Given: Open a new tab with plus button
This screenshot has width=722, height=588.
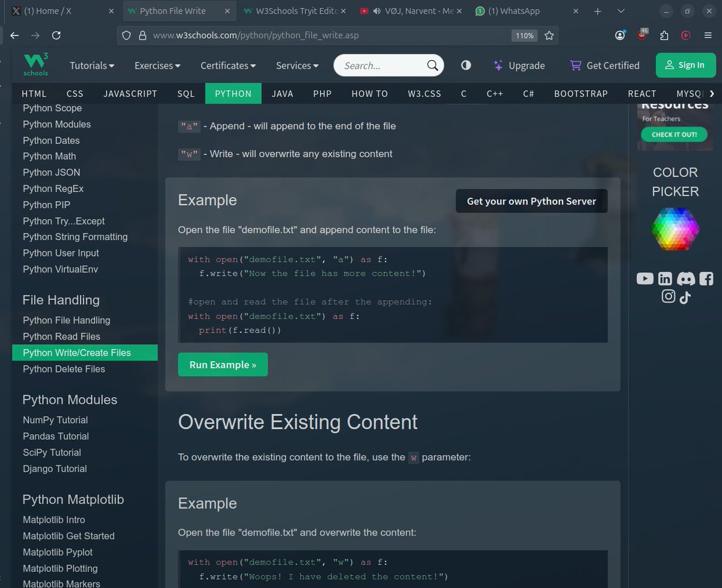Looking at the screenshot, I should tap(597, 11).
